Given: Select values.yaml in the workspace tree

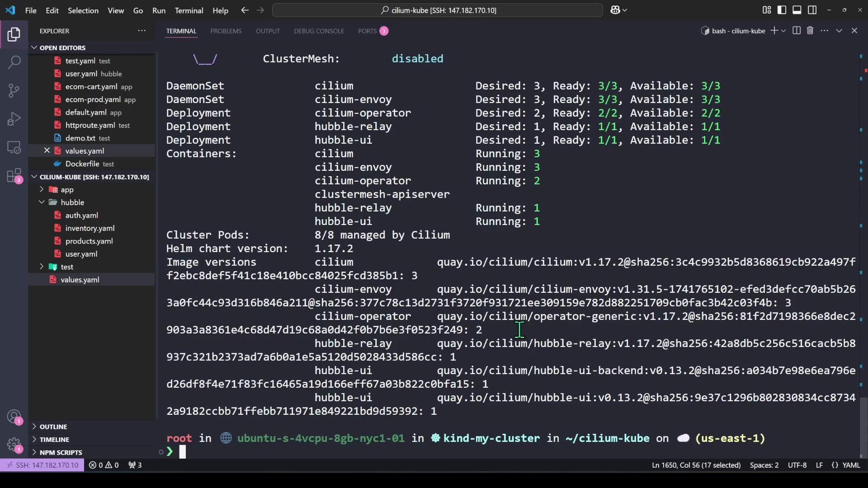Looking at the screenshot, I should coord(91,280).
